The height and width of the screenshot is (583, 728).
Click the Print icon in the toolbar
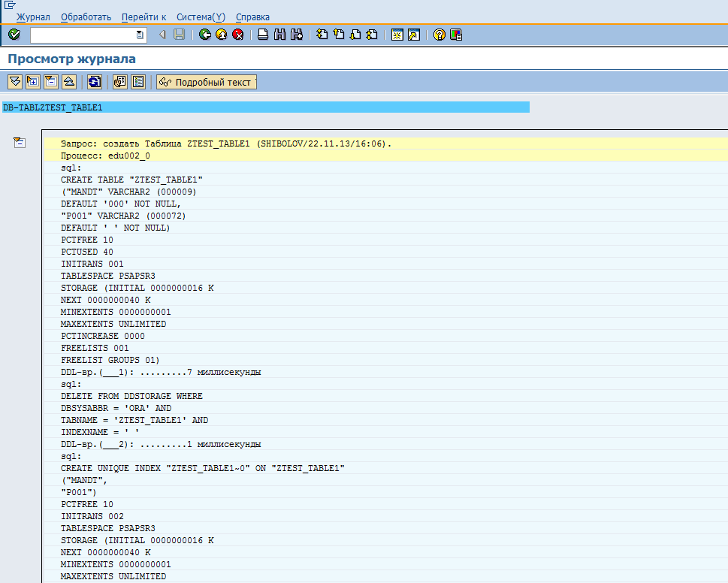(x=263, y=35)
